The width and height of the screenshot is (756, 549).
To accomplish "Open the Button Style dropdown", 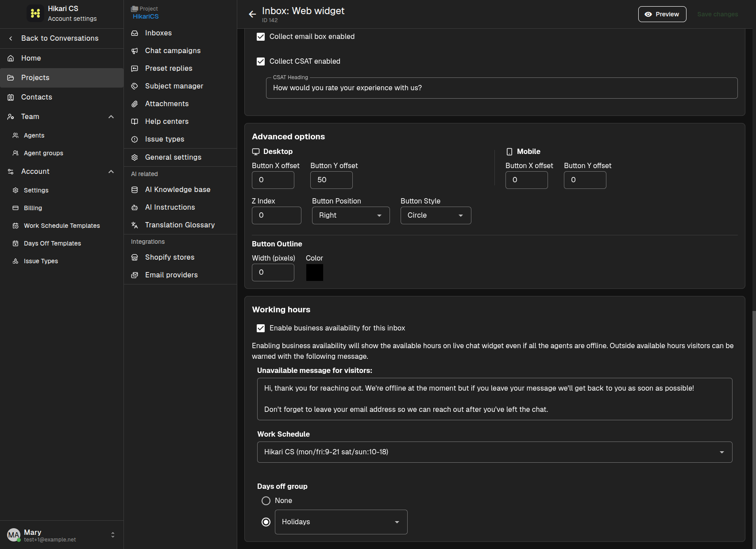I will tap(436, 215).
